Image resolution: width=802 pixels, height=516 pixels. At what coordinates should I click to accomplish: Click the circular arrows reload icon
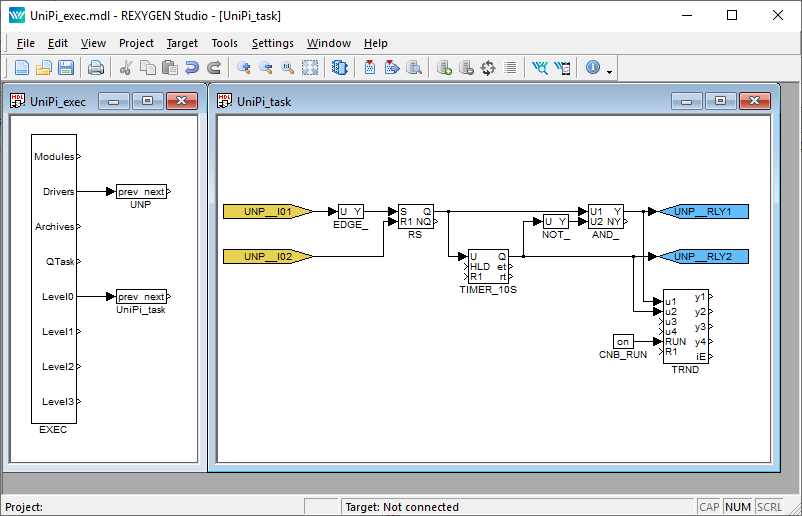coord(488,68)
